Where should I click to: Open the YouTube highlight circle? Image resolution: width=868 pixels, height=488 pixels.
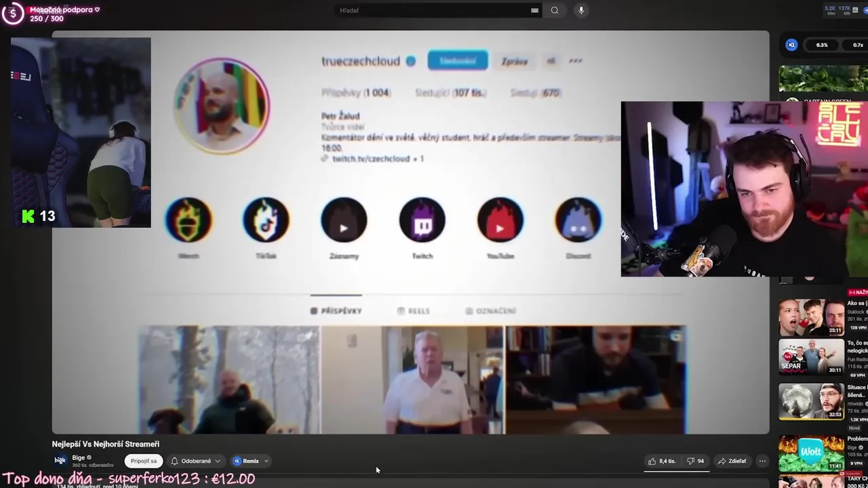point(500,220)
